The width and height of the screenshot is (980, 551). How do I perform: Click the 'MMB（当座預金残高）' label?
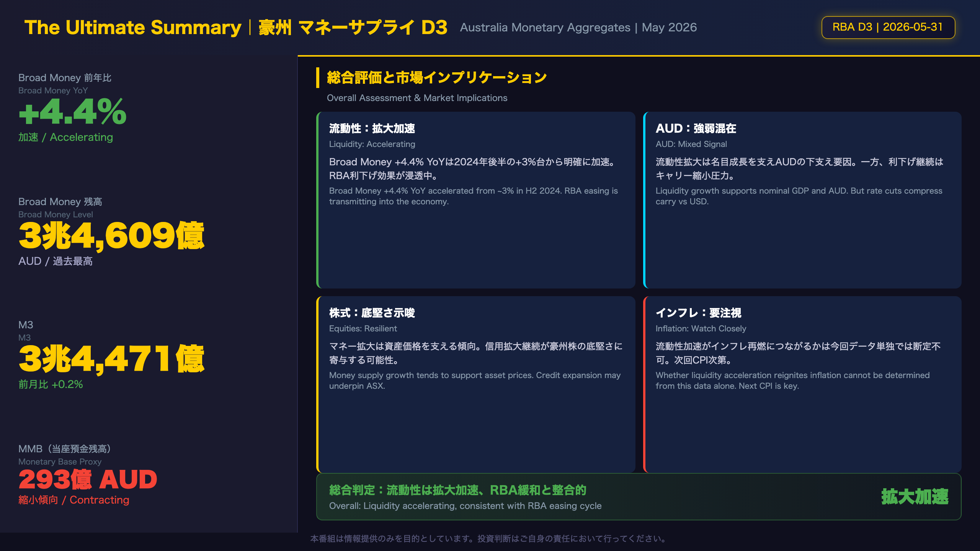tap(66, 449)
